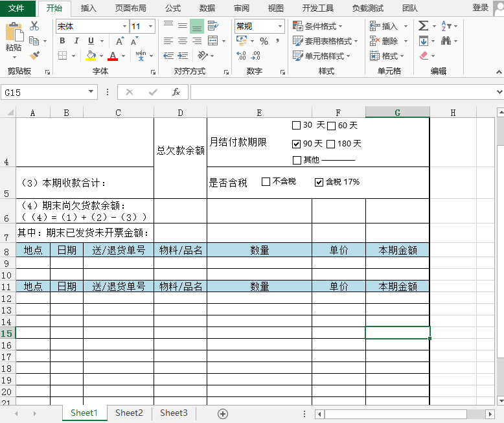Image resolution: width=504 pixels, height=423 pixels.
Task: Click the 登录 sign-in link
Action: coord(481,8)
